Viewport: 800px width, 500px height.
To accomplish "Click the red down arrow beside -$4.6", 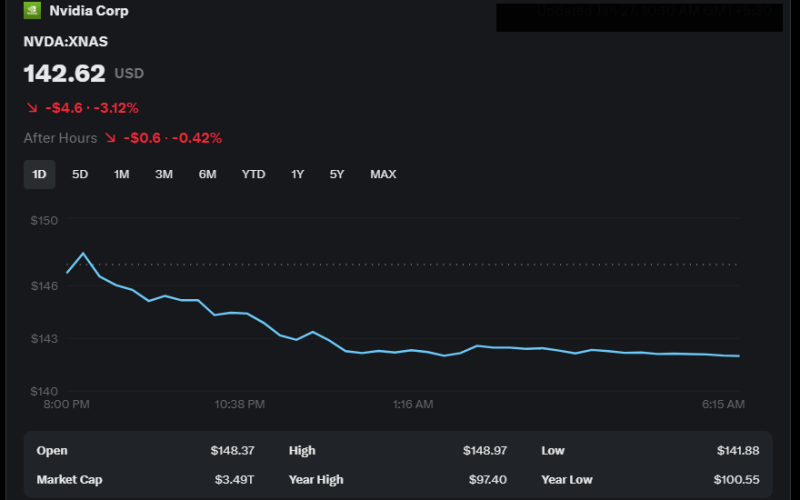I will (32, 108).
